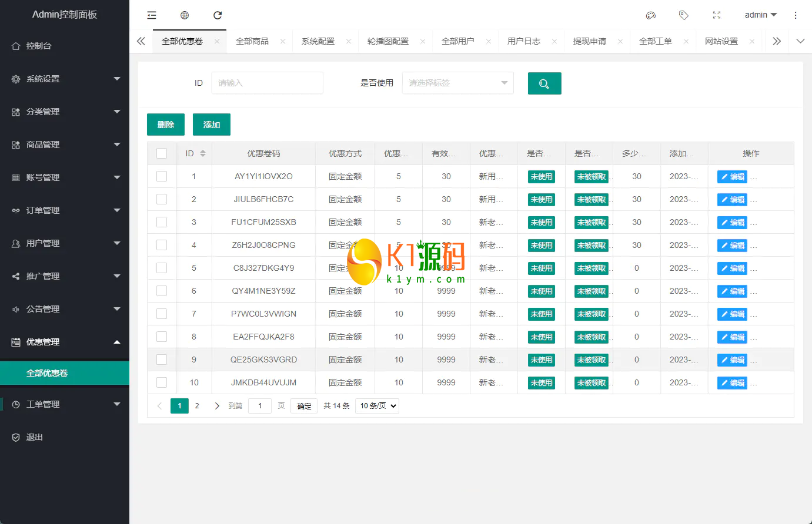Select the checkbox for row ID 5
Image resolution: width=812 pixels, height=524 pixels.
162,268
